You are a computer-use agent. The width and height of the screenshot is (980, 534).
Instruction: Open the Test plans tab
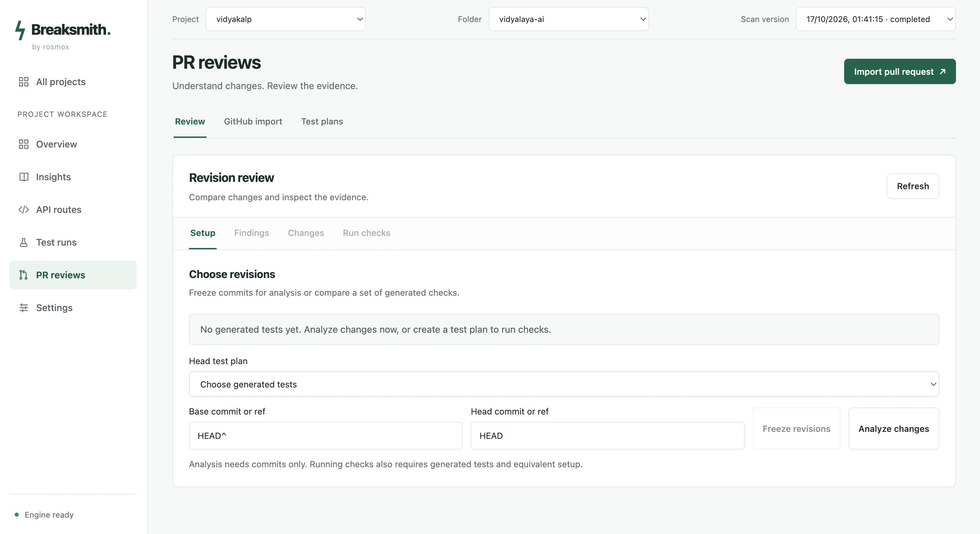(322, 121)
